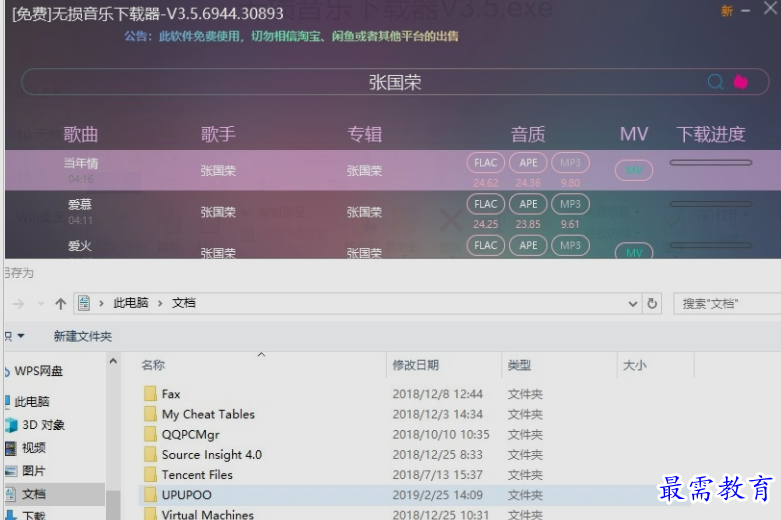The height and width of the screenshot is (520, 781).
Task: Click 此电脑 in the address breadcrumb
Action: (x=130, y=303)
